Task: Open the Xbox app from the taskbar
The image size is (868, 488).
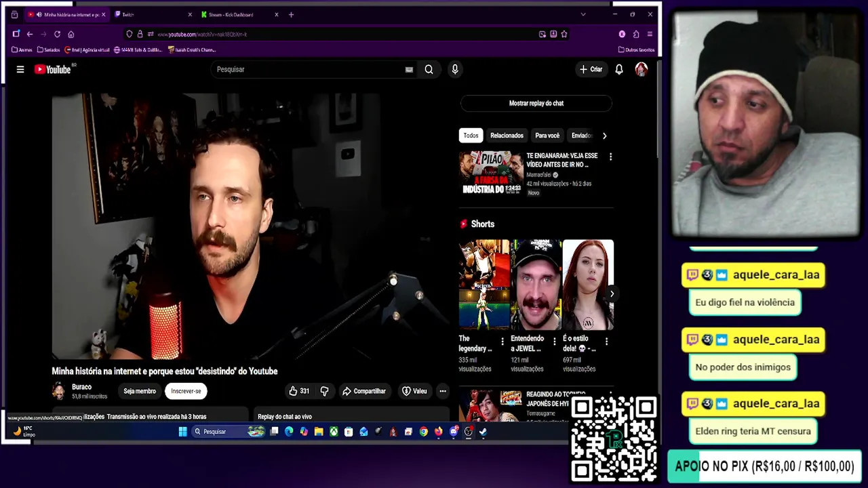Action: coord(334,432)
